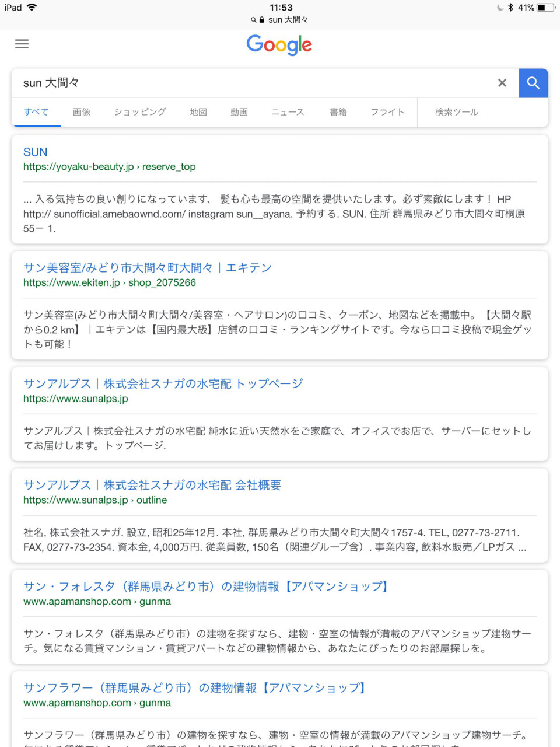Open the hamburger menu icon
Image resolution: width=560 pixels, height=747 pixels.
pyautogui.click(x=22, y=44)
